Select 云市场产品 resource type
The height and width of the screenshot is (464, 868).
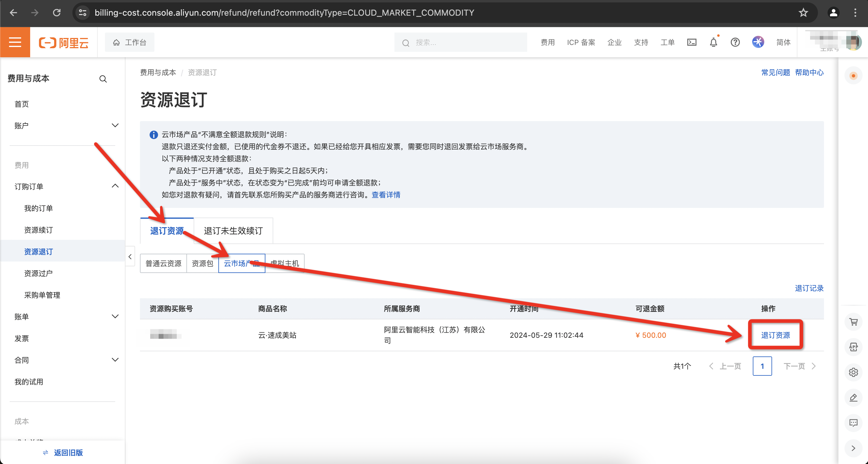click(x=242, y=263)
